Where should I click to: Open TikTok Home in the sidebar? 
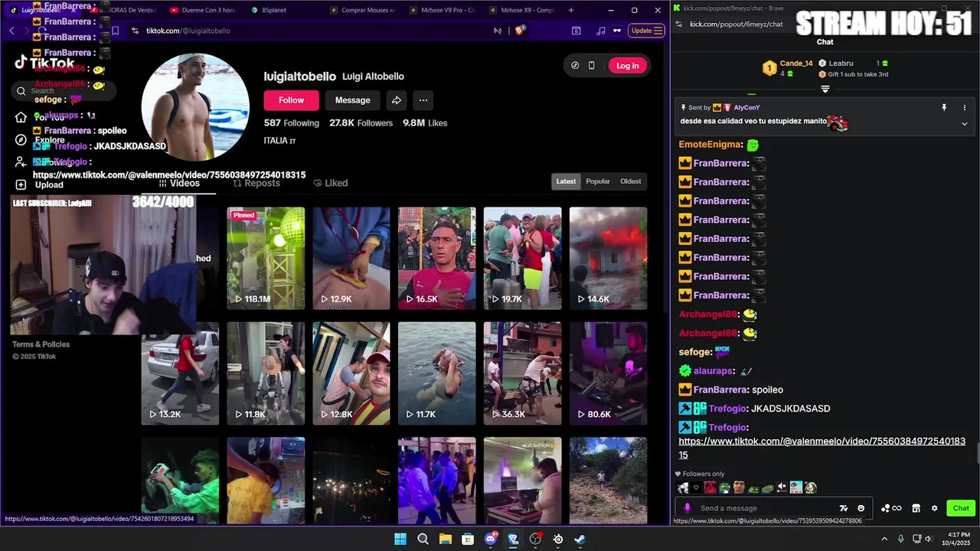click(x=21, y=117)
